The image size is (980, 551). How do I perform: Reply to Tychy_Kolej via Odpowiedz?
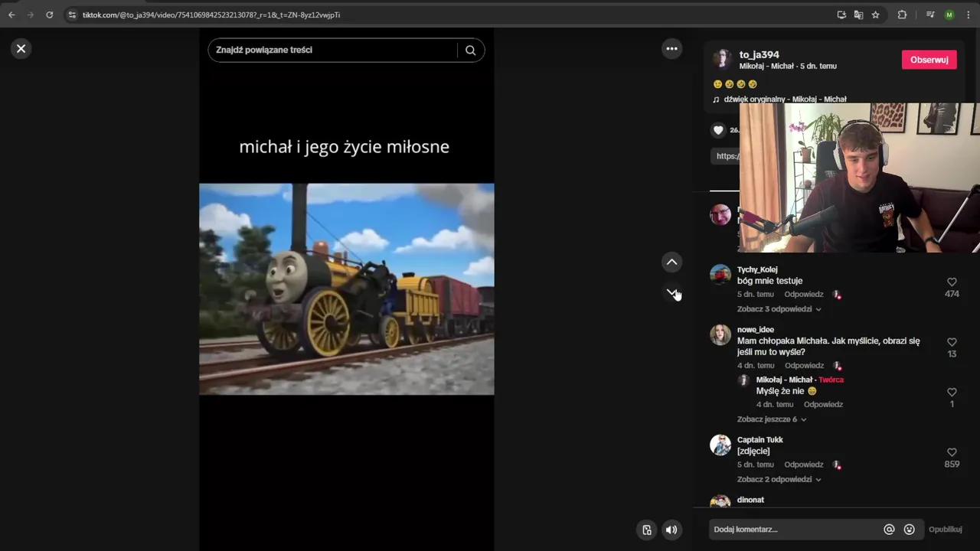click(x=804, y=294)
